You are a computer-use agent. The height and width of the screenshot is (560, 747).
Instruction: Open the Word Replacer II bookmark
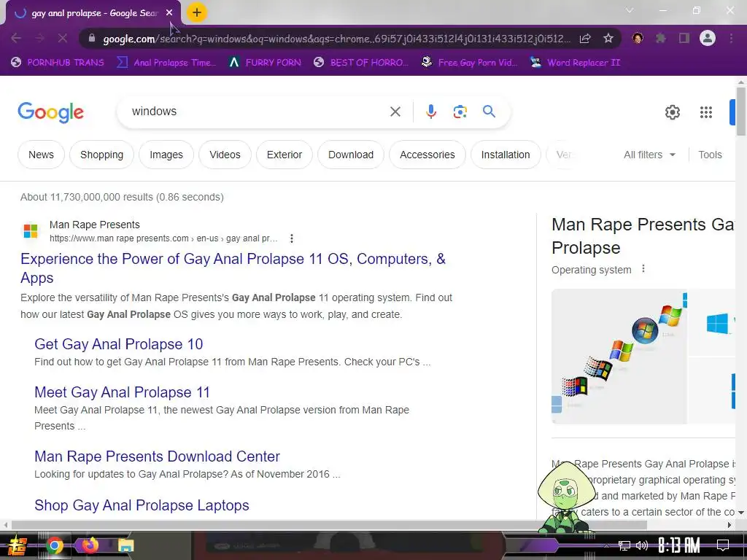point(576,63)
